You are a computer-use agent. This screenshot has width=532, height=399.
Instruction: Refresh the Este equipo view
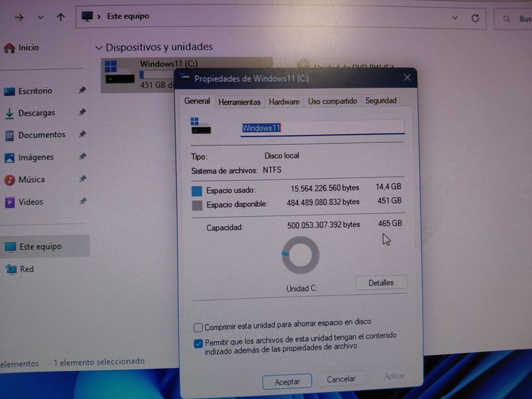(475, 18)
